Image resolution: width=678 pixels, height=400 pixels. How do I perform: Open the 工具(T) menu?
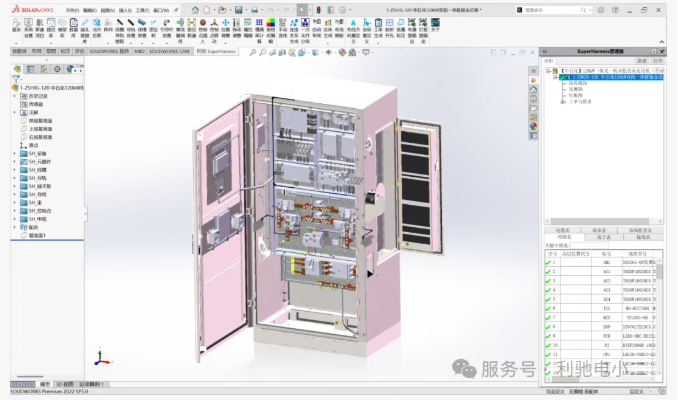143,10
